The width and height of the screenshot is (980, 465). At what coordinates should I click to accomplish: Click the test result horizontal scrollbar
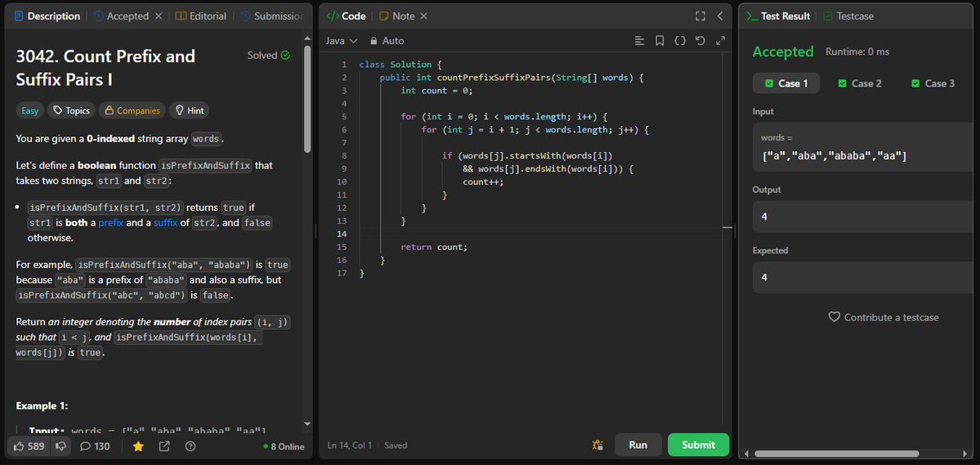pos(836,453)
